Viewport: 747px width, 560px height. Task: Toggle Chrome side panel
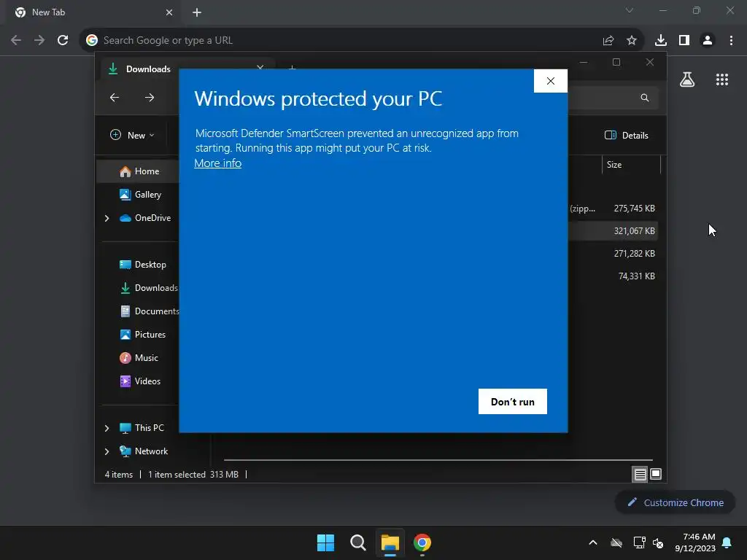click(684, 41)
